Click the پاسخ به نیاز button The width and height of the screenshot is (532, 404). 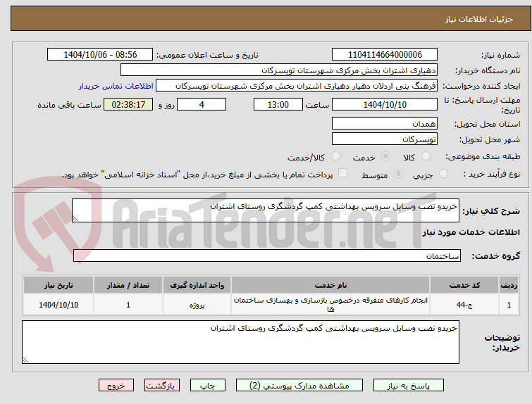coord(409,386)
